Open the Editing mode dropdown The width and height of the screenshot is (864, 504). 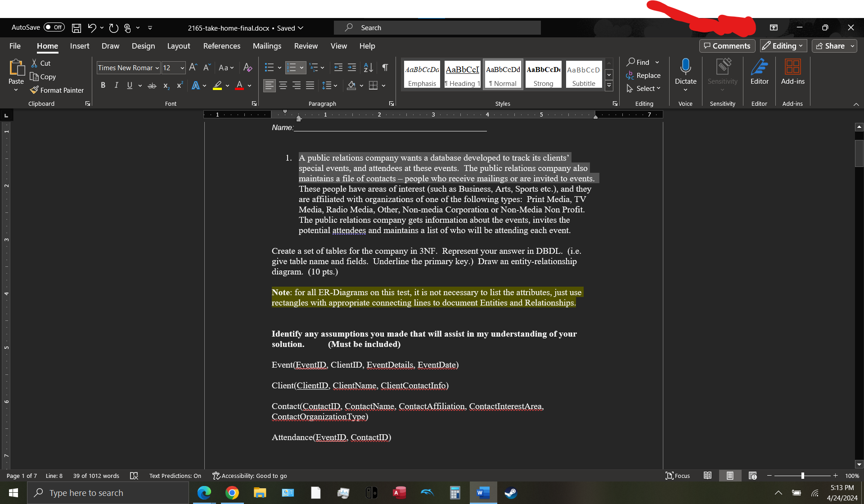coord(783,46)
